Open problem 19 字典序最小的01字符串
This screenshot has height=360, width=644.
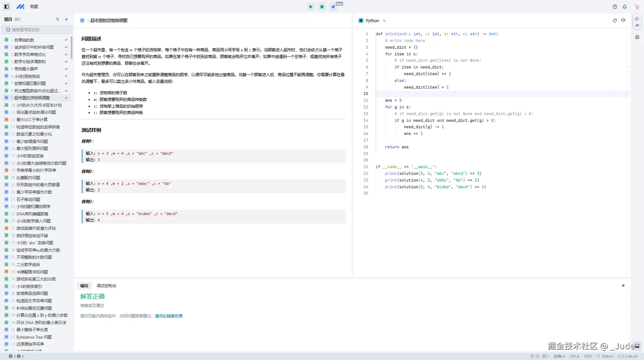click(36, 170)
